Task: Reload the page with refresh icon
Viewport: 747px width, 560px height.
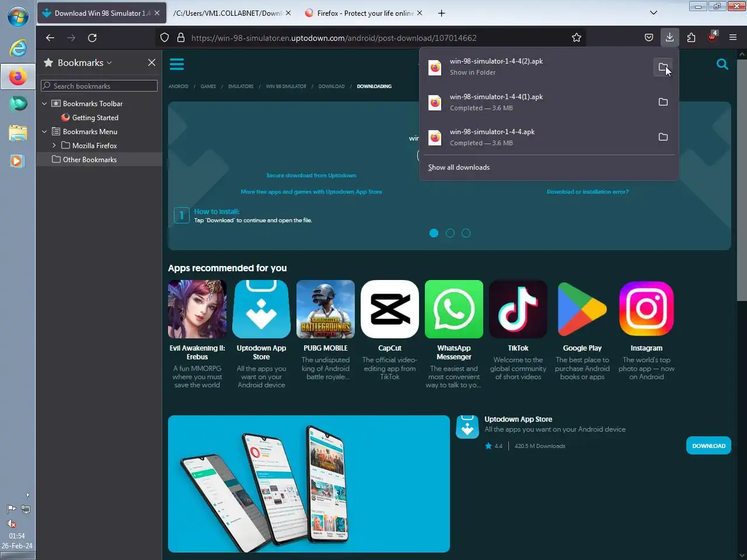Action: tap(92, 37)
